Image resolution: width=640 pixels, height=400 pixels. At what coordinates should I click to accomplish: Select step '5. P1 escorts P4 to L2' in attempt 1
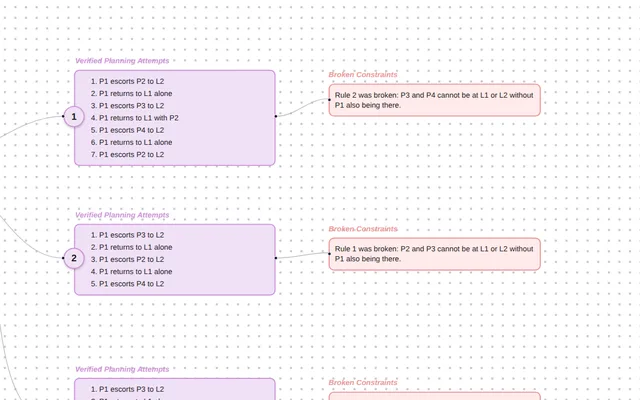[127, 130]
